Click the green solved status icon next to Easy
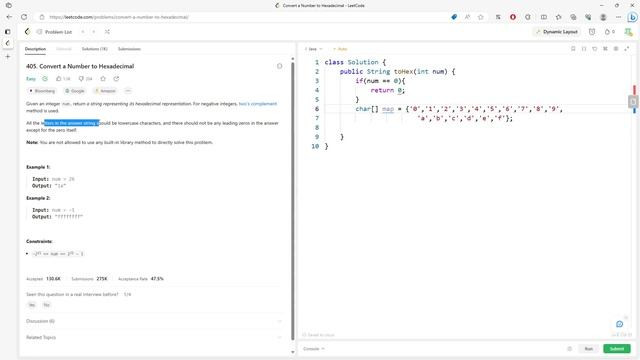Image resolution: width=640 pixels, height=360 pixels. [x=45, y=79]
